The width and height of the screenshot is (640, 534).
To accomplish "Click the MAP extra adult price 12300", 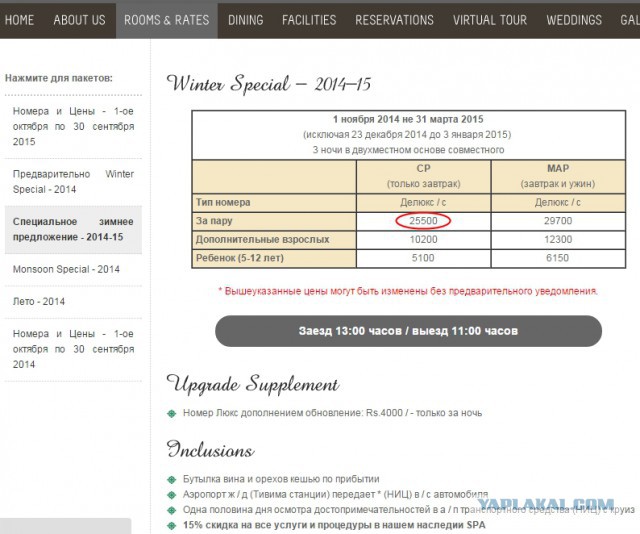I will (558, 240).
